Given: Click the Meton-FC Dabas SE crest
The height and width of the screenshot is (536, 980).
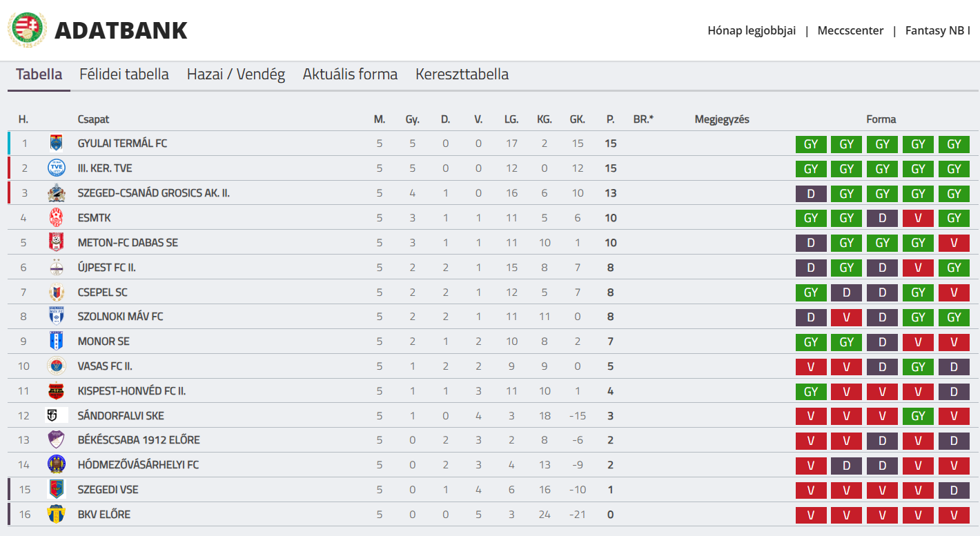Looking at the screenshot, I should [x=57, y=243].
